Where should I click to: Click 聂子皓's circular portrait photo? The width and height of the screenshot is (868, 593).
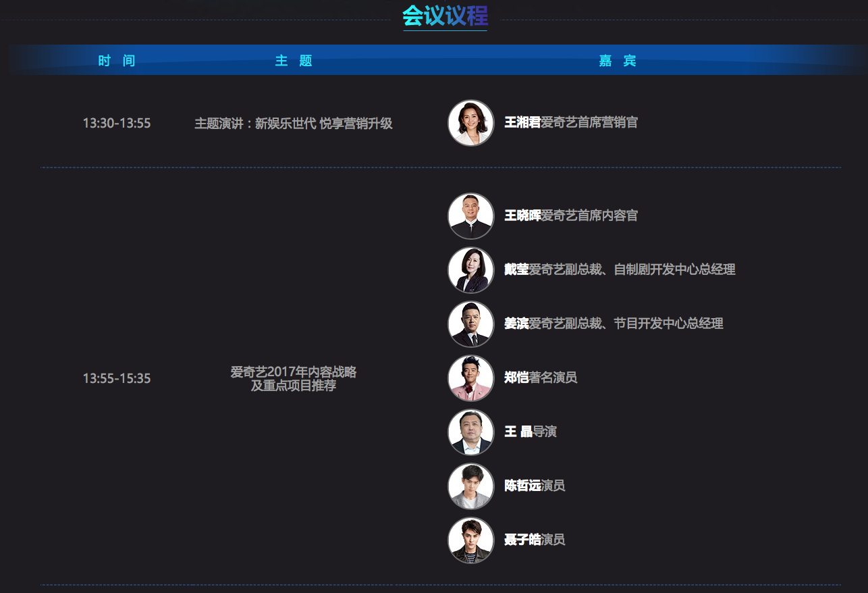coord(471,540)
